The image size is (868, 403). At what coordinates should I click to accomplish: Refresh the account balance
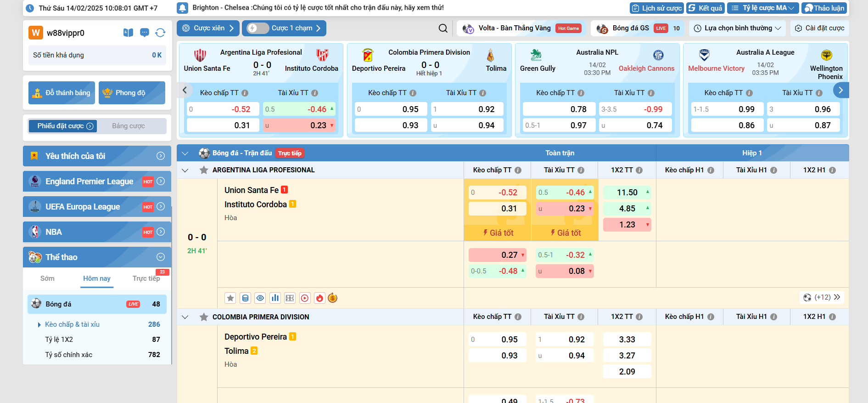coord(160,33)
